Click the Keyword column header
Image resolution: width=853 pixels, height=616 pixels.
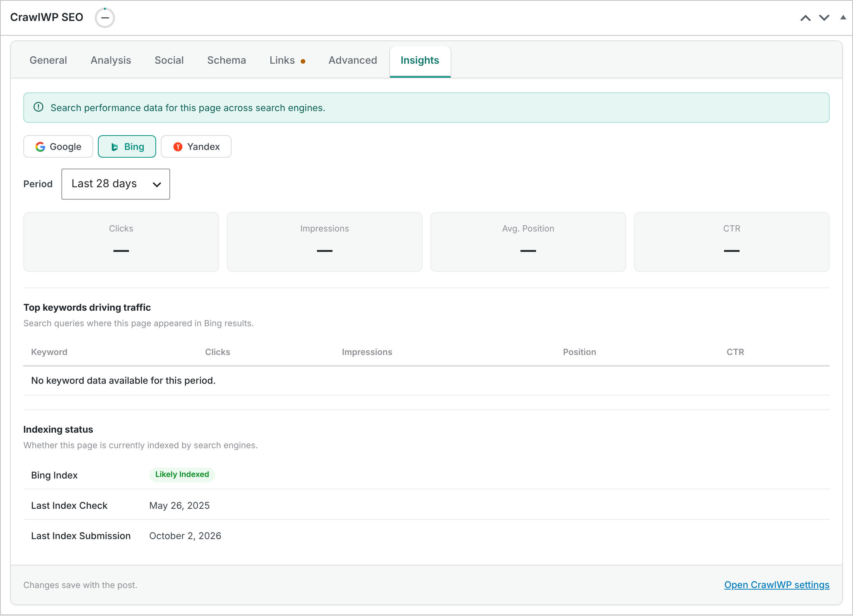[49, 352]
